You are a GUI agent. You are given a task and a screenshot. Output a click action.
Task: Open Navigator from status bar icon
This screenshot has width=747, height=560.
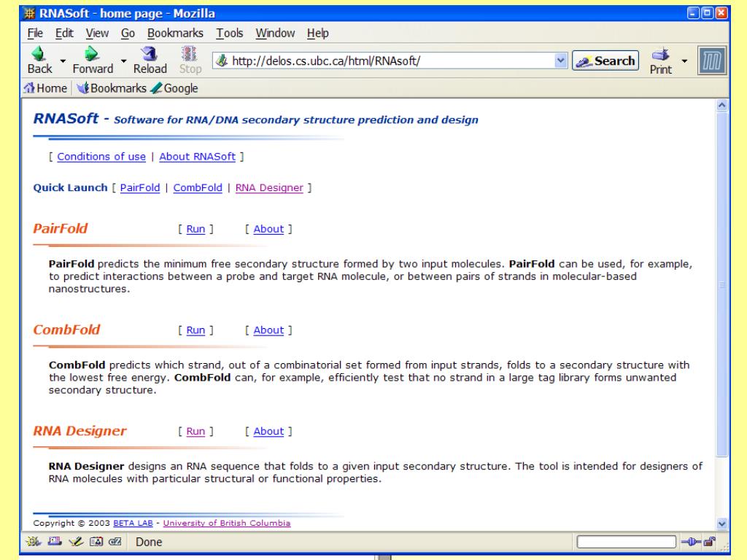34,542
